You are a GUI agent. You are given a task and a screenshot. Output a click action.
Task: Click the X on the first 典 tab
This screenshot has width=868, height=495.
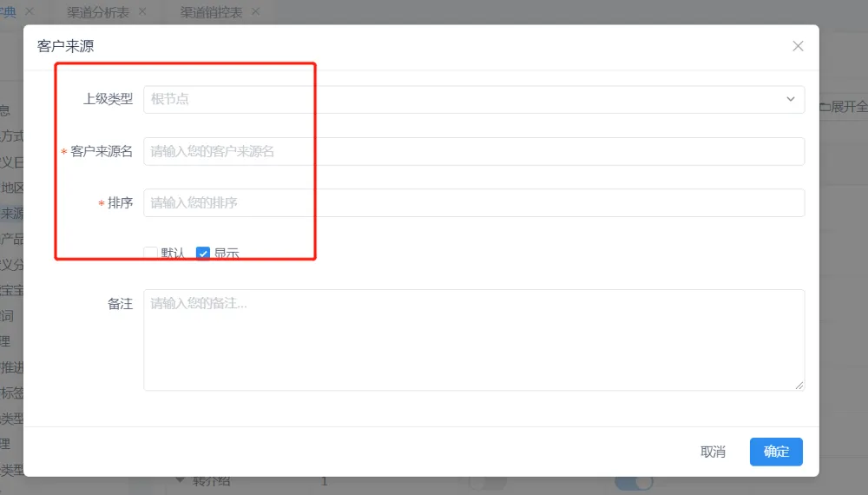(x=30, y=12)
